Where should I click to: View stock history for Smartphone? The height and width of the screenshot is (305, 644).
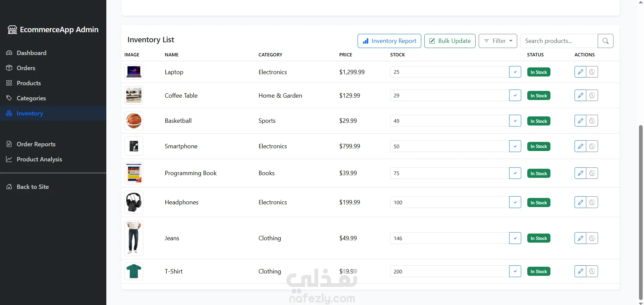pyautogui.click(x=592, y=146)
